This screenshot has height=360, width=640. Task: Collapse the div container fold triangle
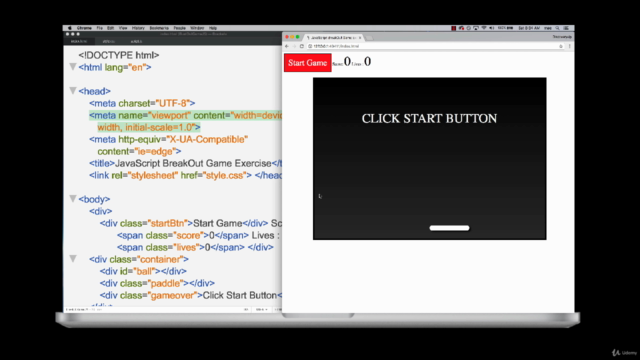73,258
